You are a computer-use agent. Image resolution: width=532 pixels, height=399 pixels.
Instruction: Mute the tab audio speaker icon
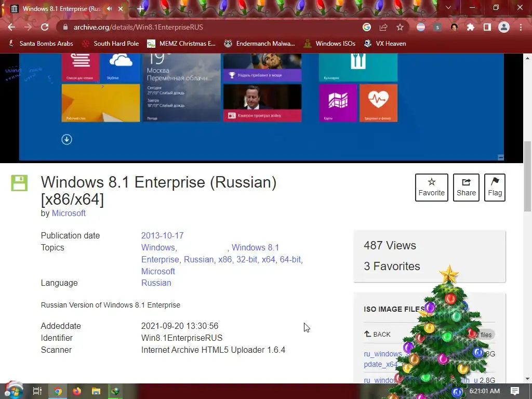(x=109, y=8)
